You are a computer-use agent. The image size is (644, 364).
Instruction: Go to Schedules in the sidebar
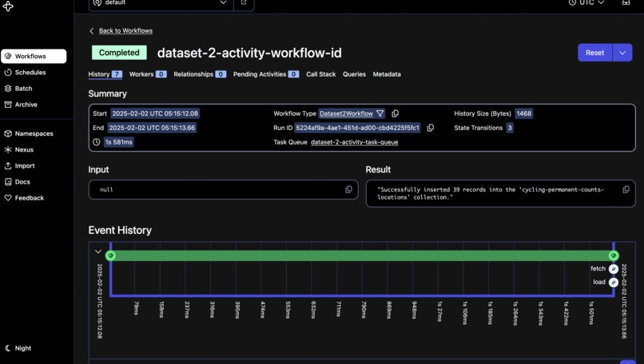tap(26, 72)
